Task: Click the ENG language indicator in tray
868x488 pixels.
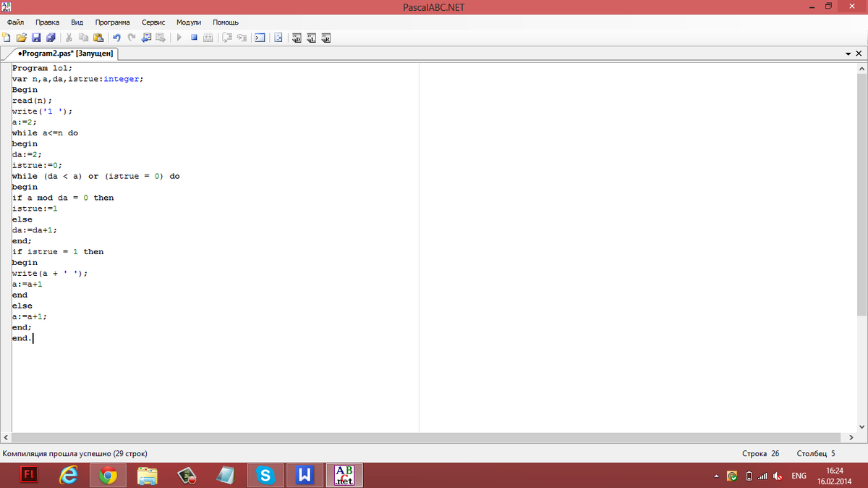Action: tap(799, 476)
